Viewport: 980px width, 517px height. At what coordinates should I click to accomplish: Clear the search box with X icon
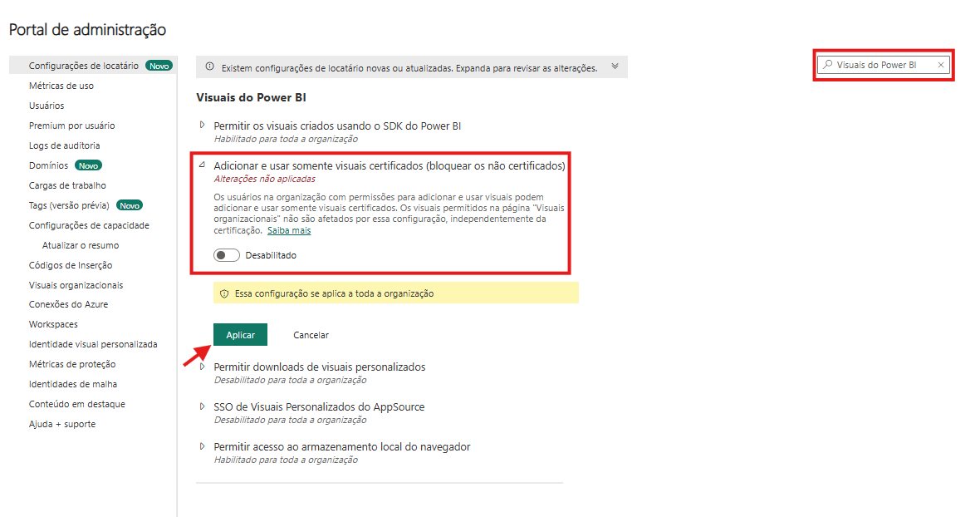940,65
